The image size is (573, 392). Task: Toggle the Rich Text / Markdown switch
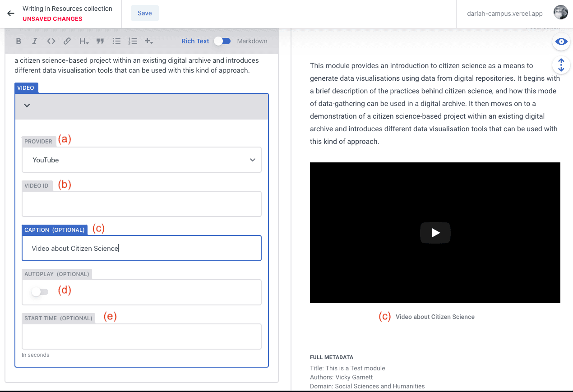(x=222, y=41)
